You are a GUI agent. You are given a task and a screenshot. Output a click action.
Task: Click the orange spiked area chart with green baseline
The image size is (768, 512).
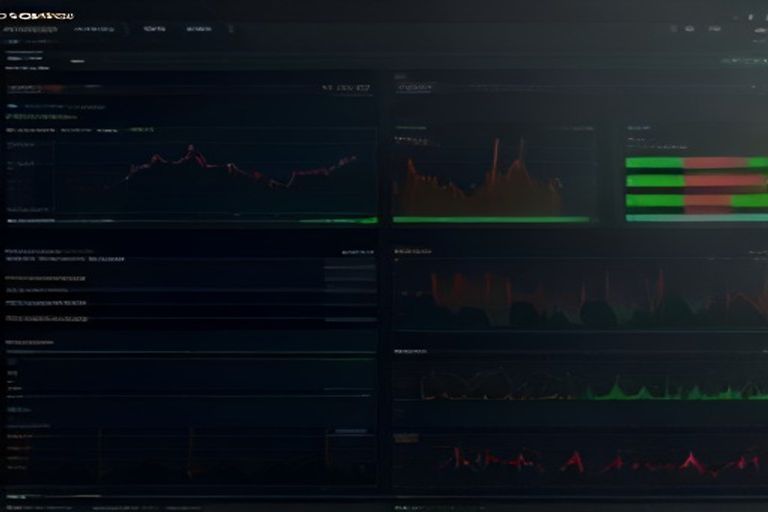(492, 180)
